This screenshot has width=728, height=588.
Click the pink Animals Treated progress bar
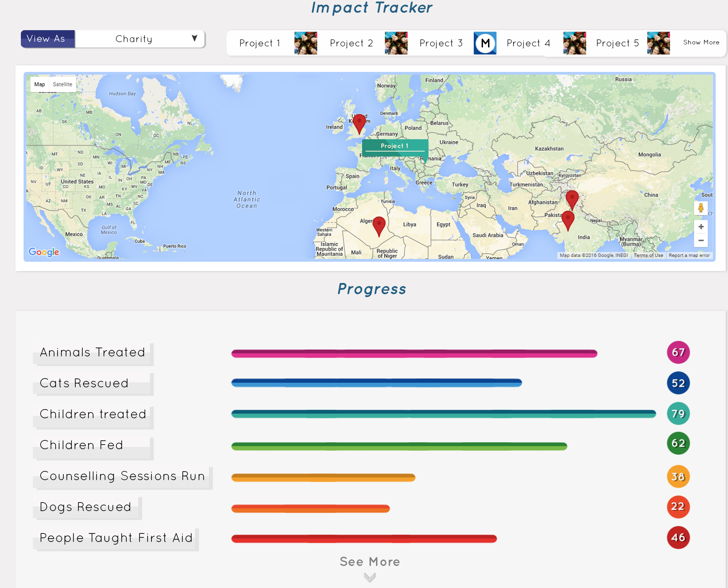click(414, 353)
